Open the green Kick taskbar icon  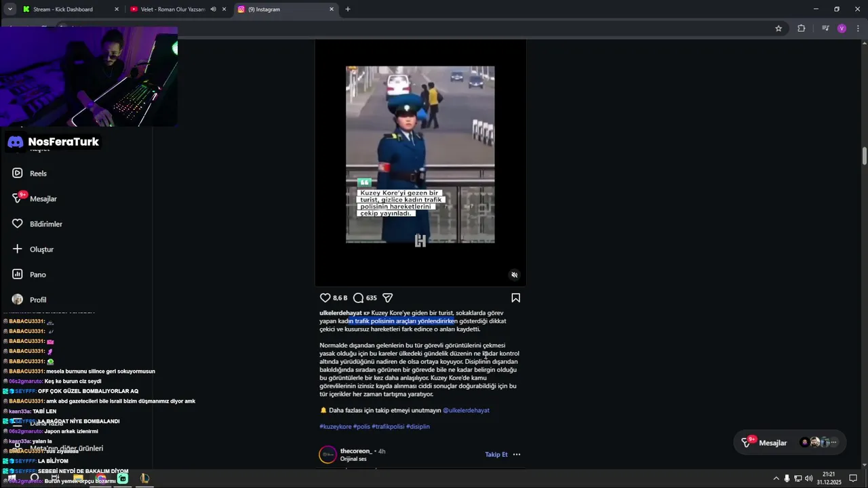tap(123, 479)
